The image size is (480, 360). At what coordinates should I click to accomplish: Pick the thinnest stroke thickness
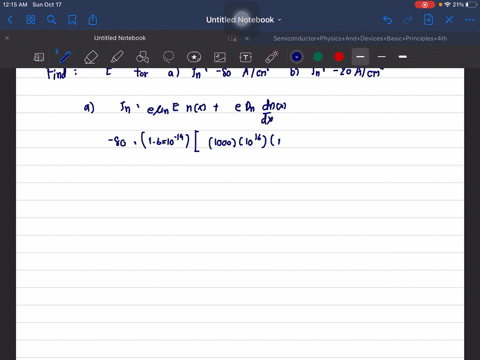(x=382, y=57)
